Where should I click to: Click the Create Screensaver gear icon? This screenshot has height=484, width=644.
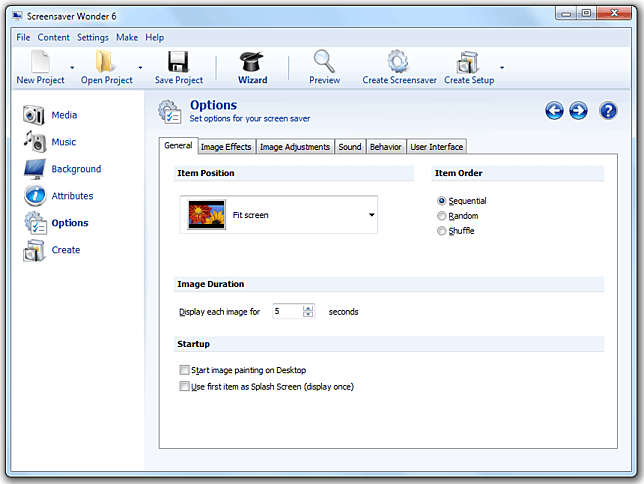pyautogui.click(x=398, y=61)
